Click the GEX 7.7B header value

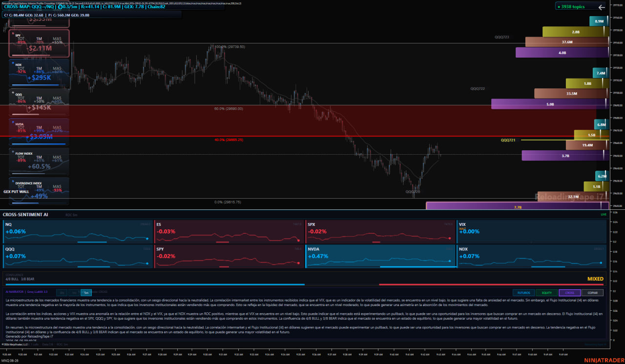(135, 7)
